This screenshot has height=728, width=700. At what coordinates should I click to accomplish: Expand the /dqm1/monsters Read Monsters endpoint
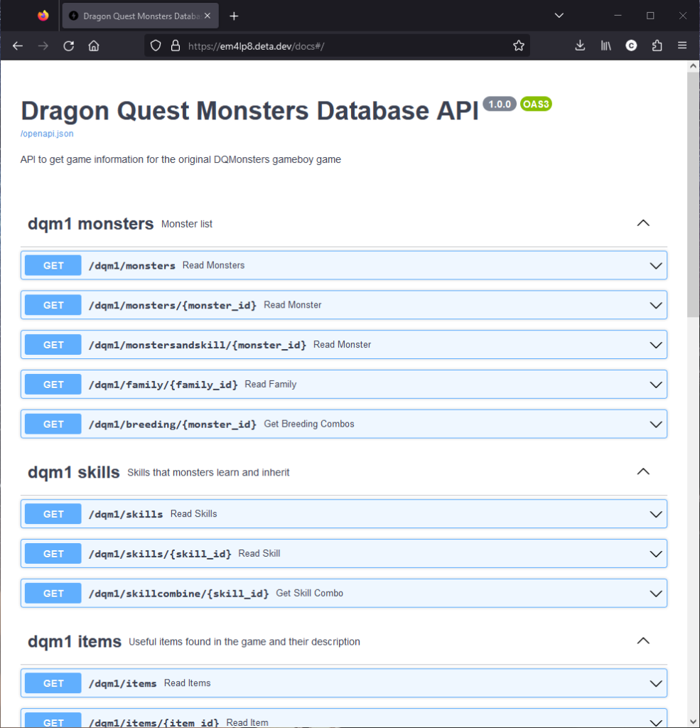[x=655, y=265]
